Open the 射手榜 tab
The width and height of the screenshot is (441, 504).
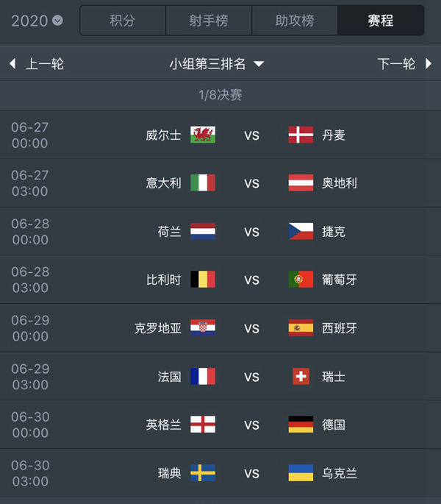208,21
